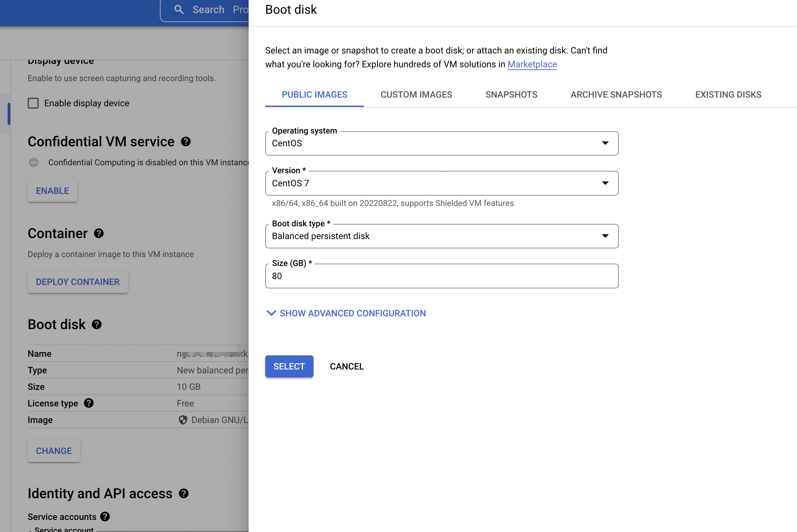Click the Search box in top bar
The width and height of the screenshot is (797, 532).
(x=204, y=10)
